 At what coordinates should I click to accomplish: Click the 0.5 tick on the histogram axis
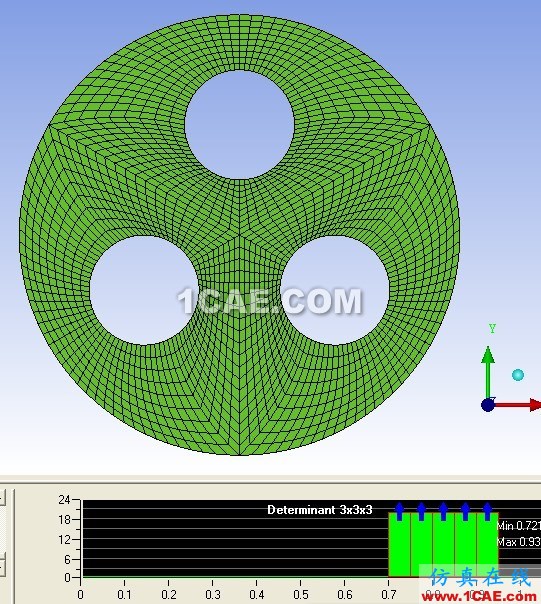tap(301, 595)
